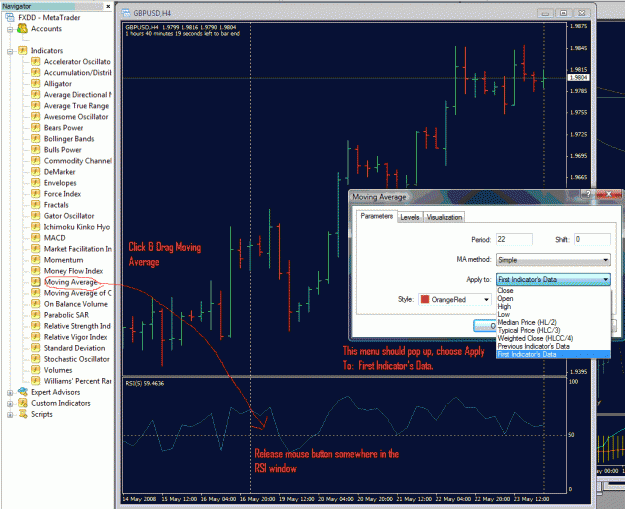Close the Navigator panel
This screenshot has width=625, height=509.
108,6
